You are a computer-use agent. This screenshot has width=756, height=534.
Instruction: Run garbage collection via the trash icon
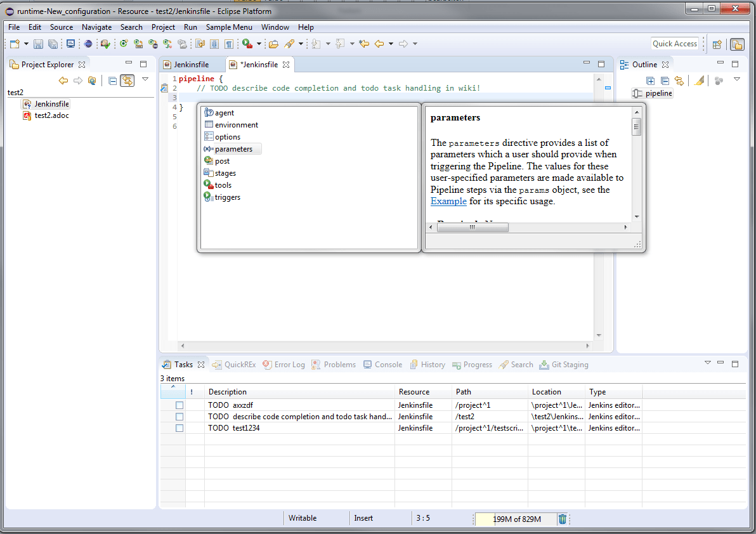point(563,519)
